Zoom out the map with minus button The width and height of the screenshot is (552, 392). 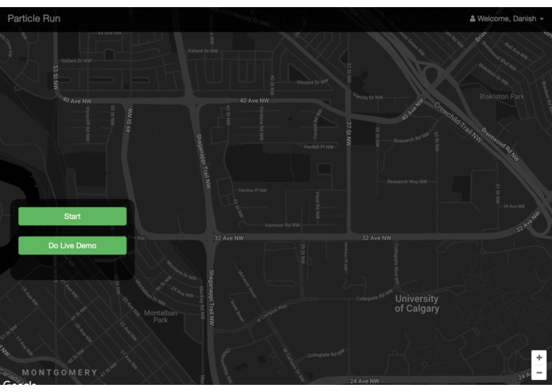pos(539,373)
